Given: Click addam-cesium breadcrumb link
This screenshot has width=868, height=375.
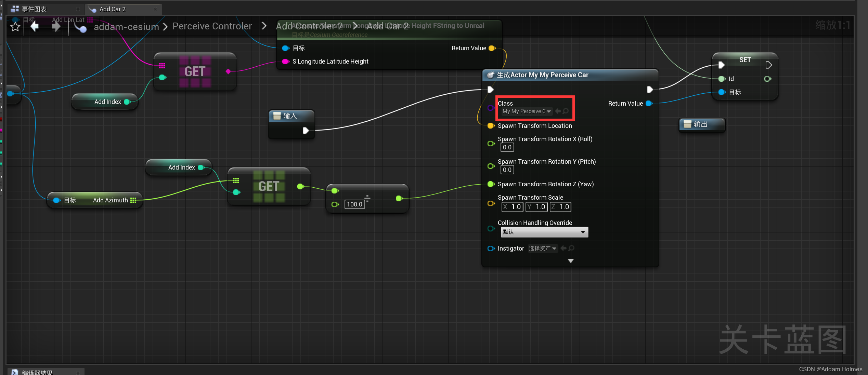Looking at the screenshot, I should tap(126, 26).
